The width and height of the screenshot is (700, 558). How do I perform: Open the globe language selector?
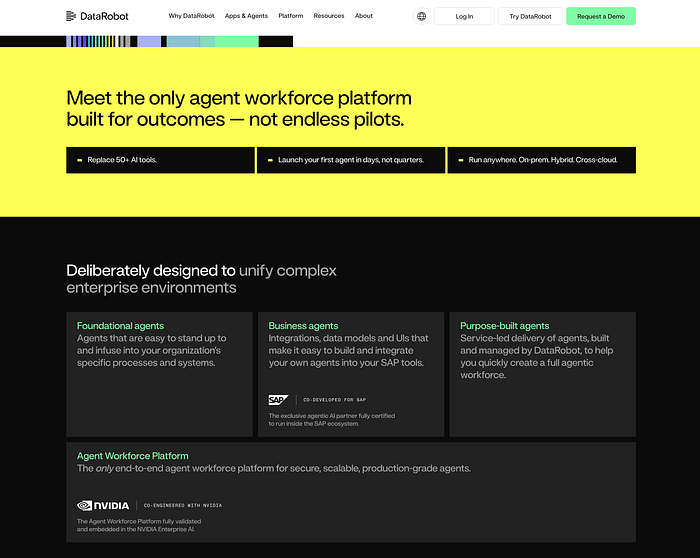pos(421,16)
